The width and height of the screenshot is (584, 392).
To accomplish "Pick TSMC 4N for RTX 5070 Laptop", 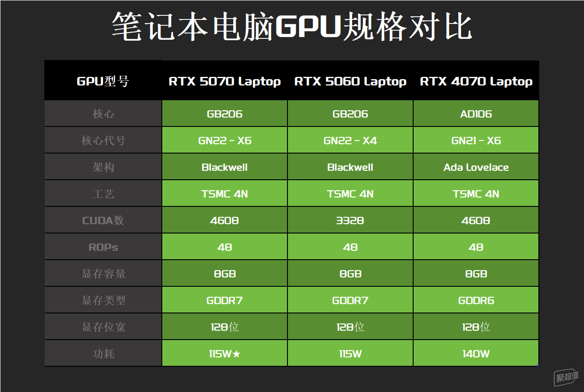I will click(x=225, y=194).
